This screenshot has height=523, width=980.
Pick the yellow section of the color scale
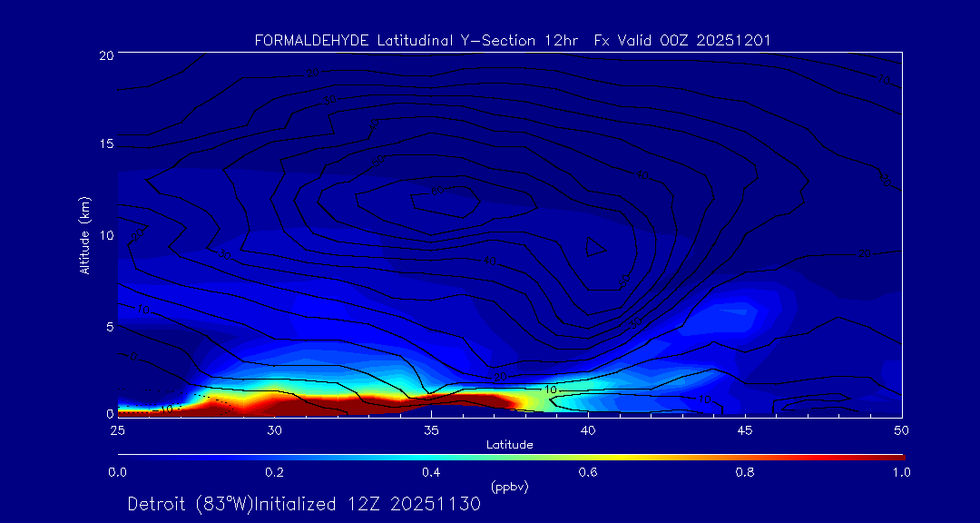pos(619,458)
